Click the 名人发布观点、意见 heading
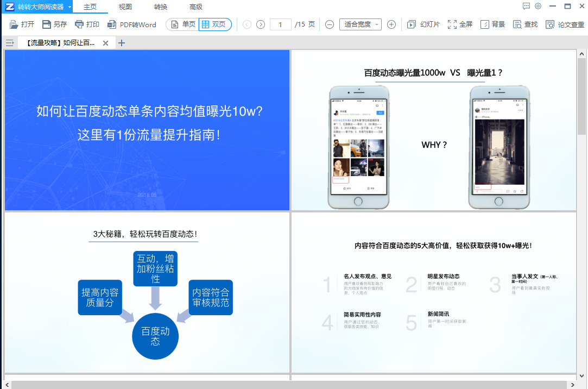This screenshot has height=389, width=588. point(368,277)
